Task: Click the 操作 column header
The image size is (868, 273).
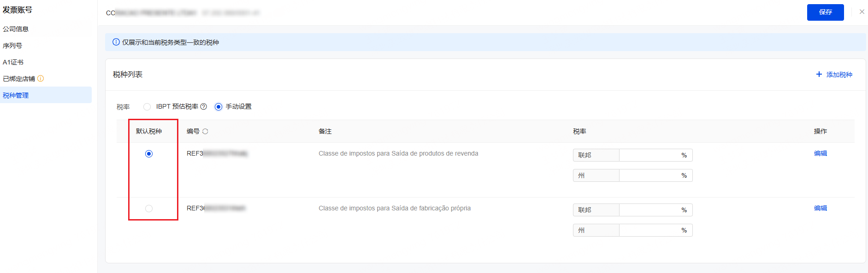Action: [x=821, y=131]
